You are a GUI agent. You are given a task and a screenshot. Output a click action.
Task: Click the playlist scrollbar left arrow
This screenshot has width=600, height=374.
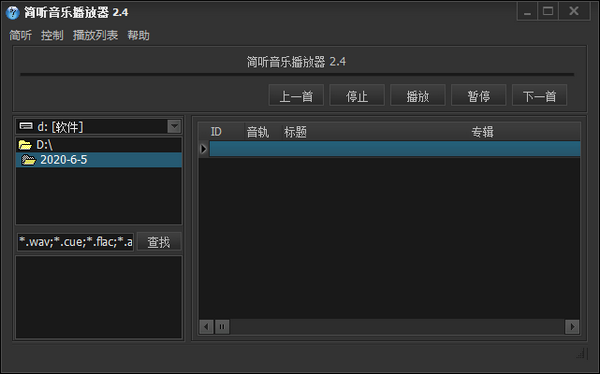(x=206, y=327)
